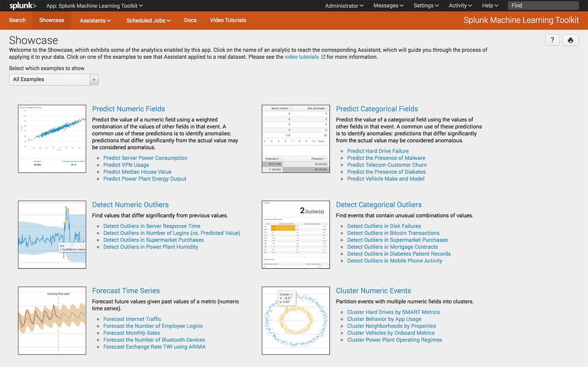The height and width of the screenshot is (367, 588).
Task: Expand the Messages menu
Action: 388,6
